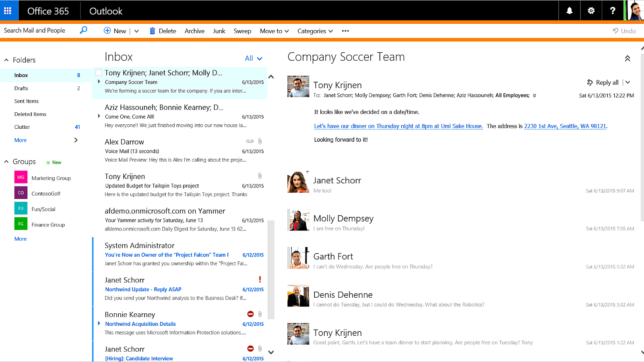Open the help question mark
Screen dimensions: 644x362
(x=613, y=11)
